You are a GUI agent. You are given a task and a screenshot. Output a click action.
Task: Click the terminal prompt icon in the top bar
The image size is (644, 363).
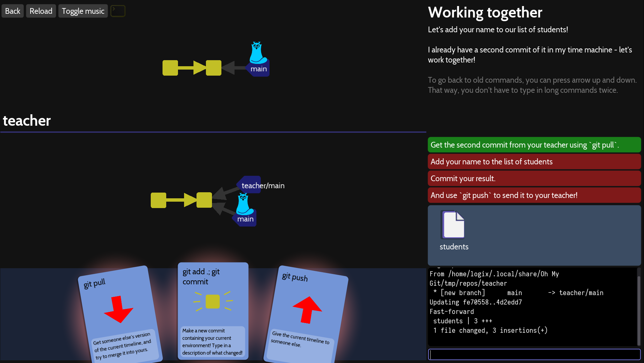coord(118,11)
